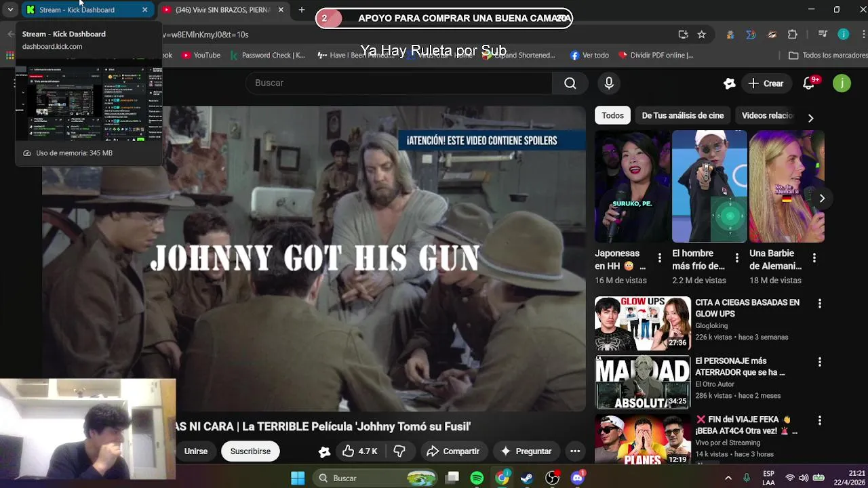This screenshot has height=488, width=868.
Task: Open CITA A CIEGAS GLOW UPS thumbnail
Action: tap(643, 323)
